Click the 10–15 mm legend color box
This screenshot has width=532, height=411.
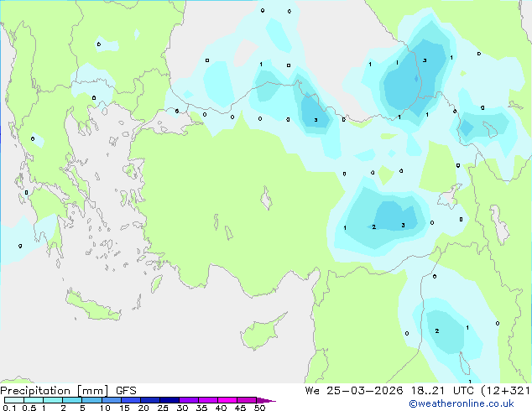(112, 400)
